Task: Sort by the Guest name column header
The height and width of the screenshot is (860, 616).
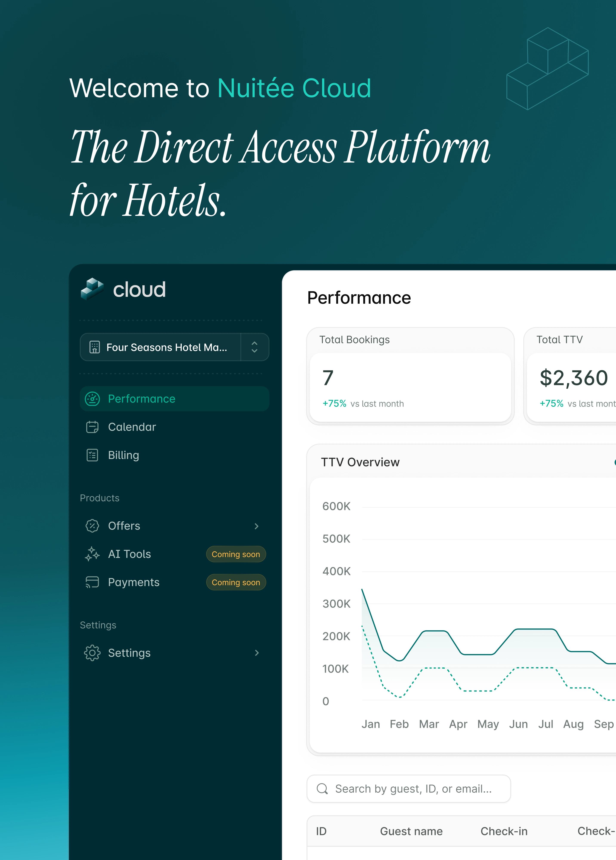Action: pos(411,831)
